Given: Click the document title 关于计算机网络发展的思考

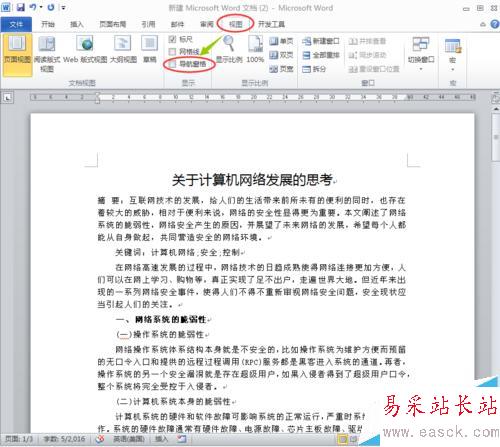Looking at the screenshot, I should point(252,180).
